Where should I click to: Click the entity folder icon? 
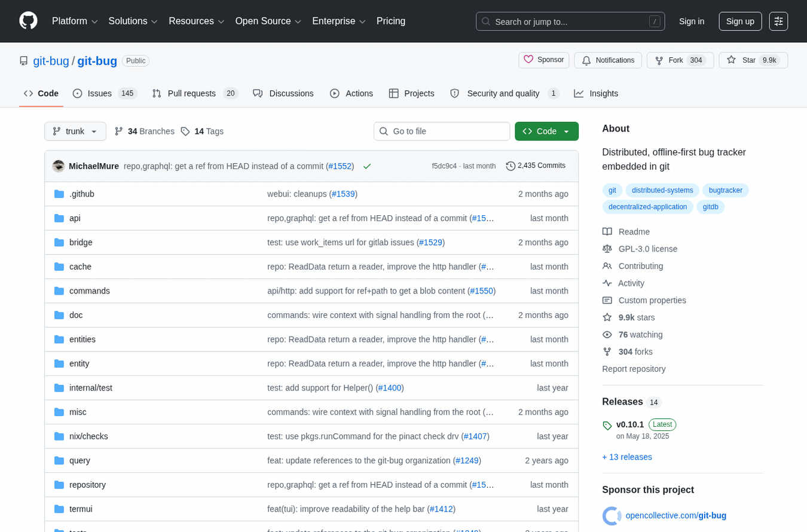[59, 363]
